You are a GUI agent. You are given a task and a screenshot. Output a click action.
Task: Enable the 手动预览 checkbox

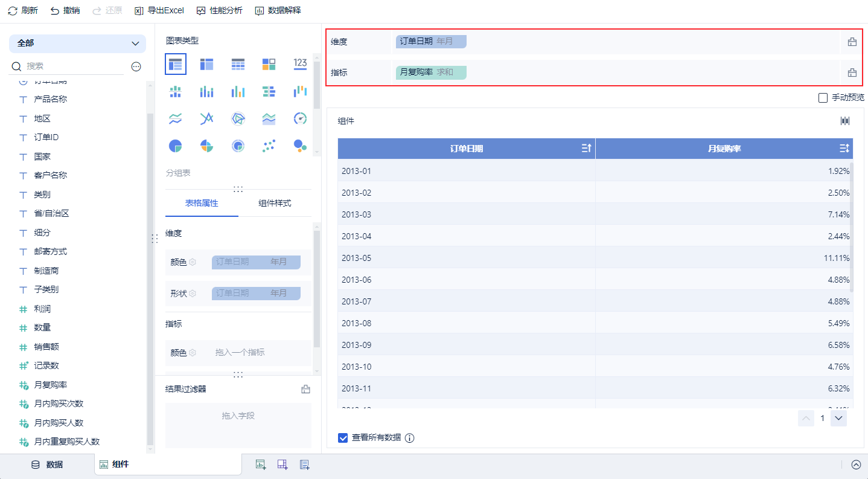click(x=823, y=98)
